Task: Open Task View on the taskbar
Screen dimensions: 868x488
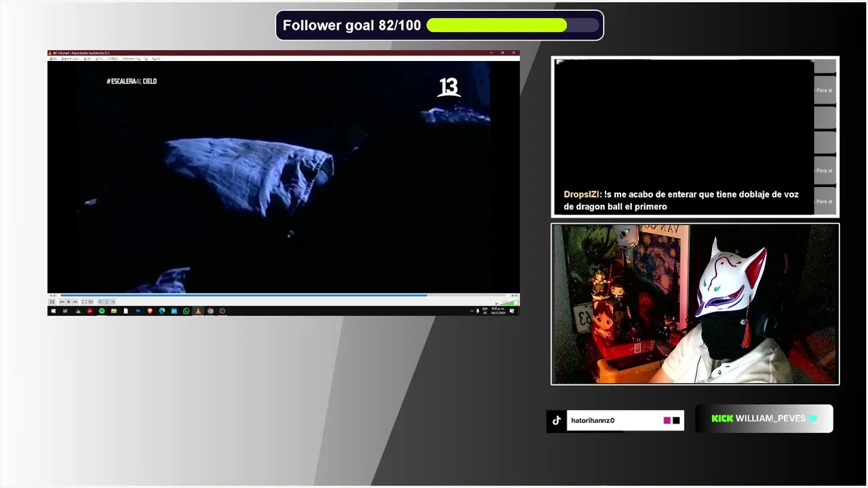Action: (65, 311)
